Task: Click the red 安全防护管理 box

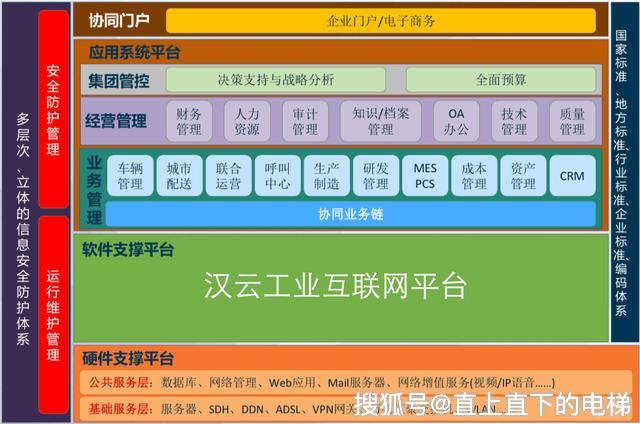Action: coord(53,109)
